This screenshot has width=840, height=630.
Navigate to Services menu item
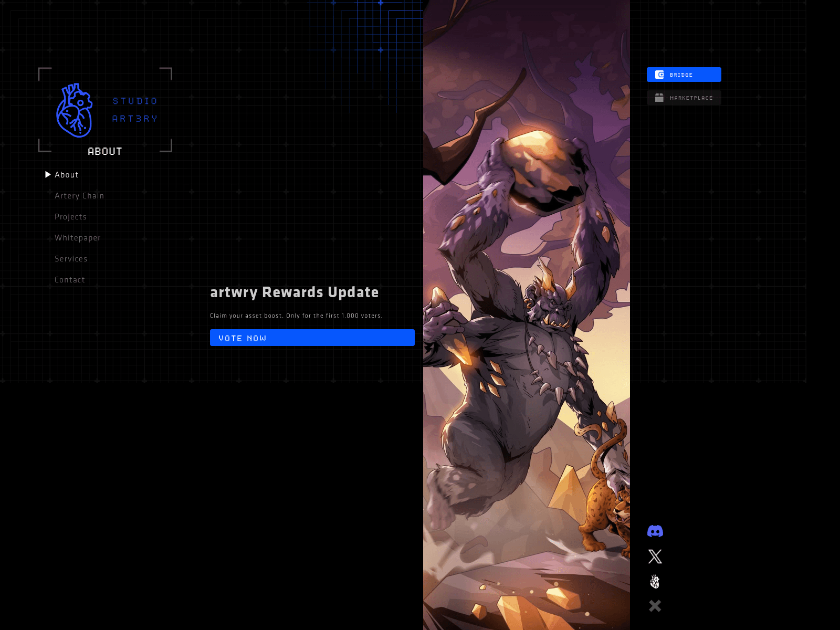(71, 259)
